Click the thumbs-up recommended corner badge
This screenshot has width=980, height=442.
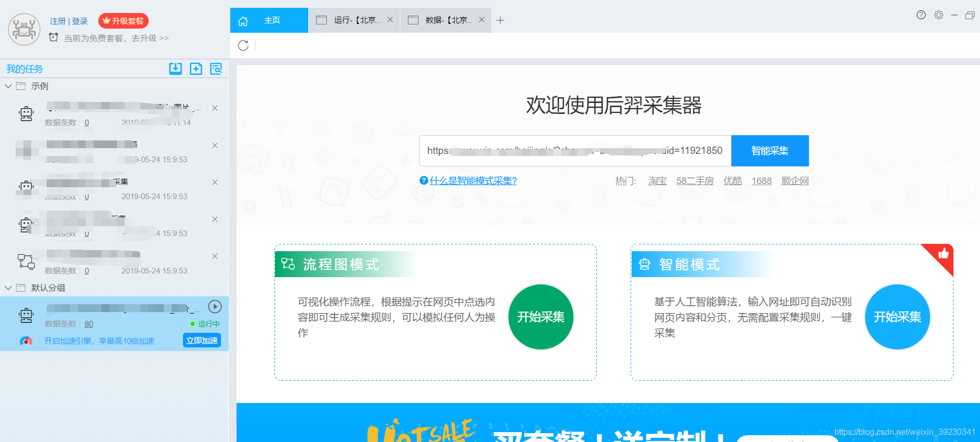[x=943, y=254]
